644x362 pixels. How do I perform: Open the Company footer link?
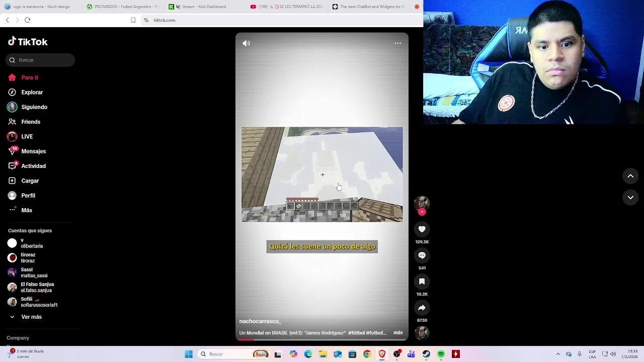pyautogui.click(x=18, y=338)
